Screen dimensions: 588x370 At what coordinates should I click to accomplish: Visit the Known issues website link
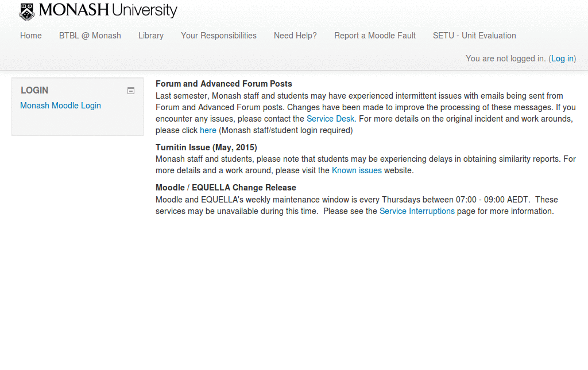click(356, 170)
